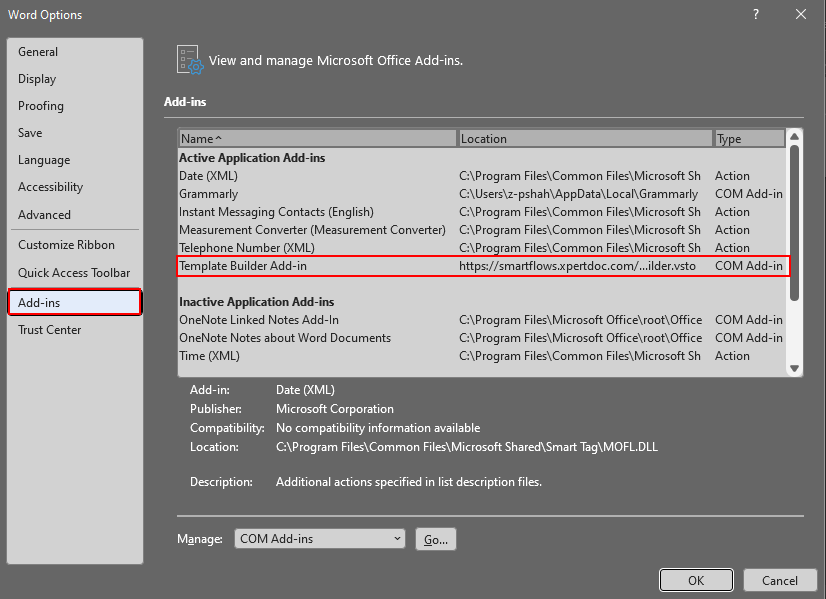The height and width of the screenshot is (599, 826).
Task: Select Customize Ribbon in sidebar
Action: (66, 245)
